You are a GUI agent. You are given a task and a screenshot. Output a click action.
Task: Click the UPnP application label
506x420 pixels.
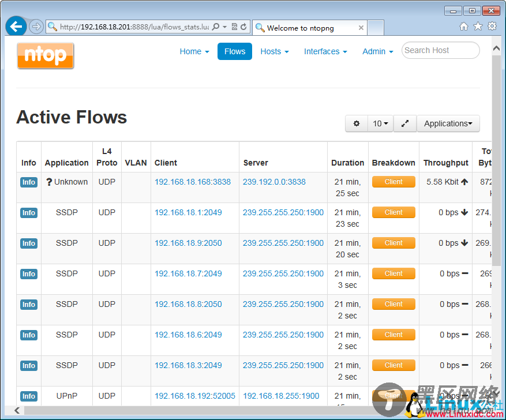(x=67, y=396)
